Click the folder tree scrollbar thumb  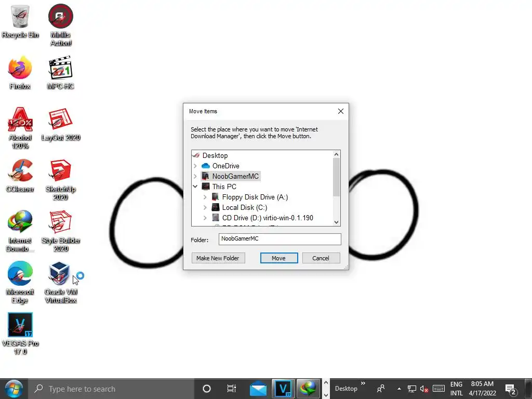click(336, 177)
